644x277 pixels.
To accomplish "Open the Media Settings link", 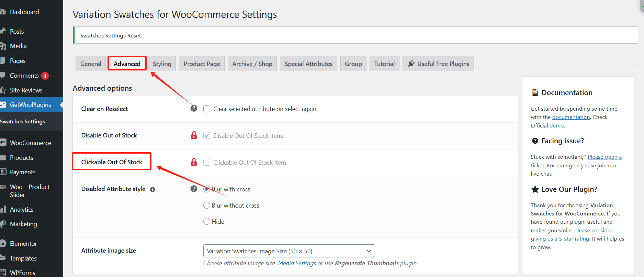I will point(297,263).
